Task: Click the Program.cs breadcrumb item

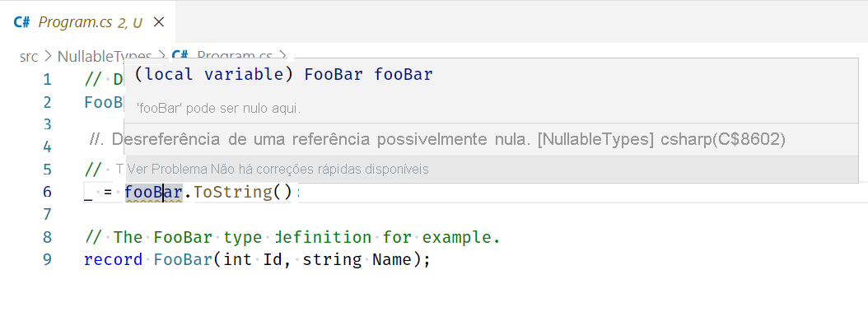Action: (235, 56)
